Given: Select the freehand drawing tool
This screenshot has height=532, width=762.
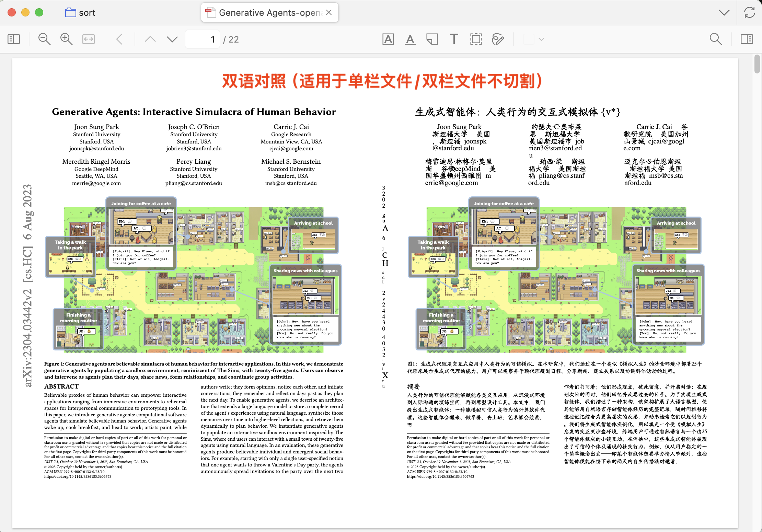Looking at the screenshot, I should 498,39.
